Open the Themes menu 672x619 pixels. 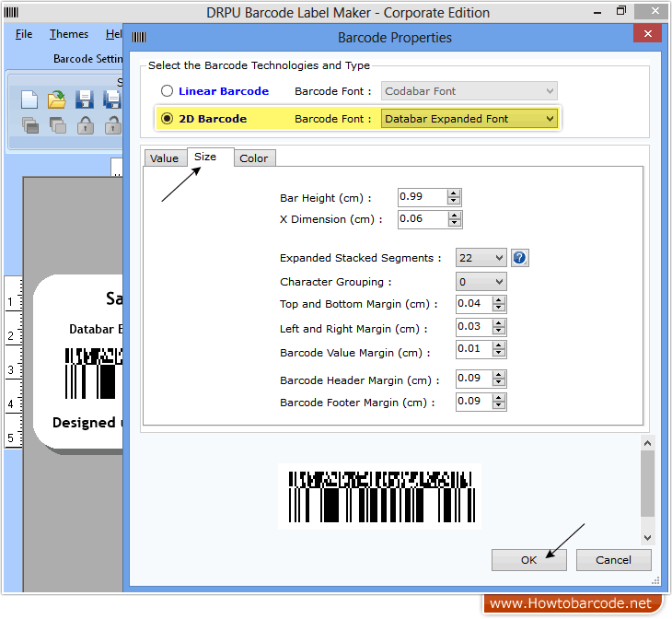click(x=69, y=34)
